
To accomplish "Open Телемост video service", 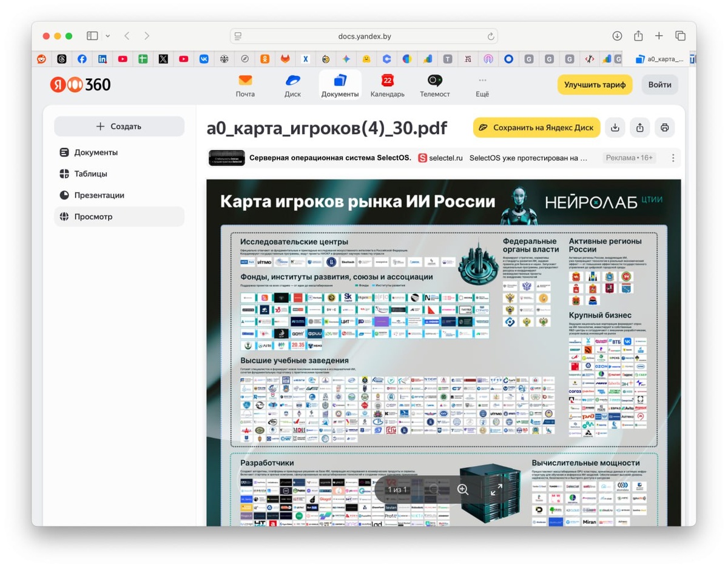I will click(x=434, y=85).
